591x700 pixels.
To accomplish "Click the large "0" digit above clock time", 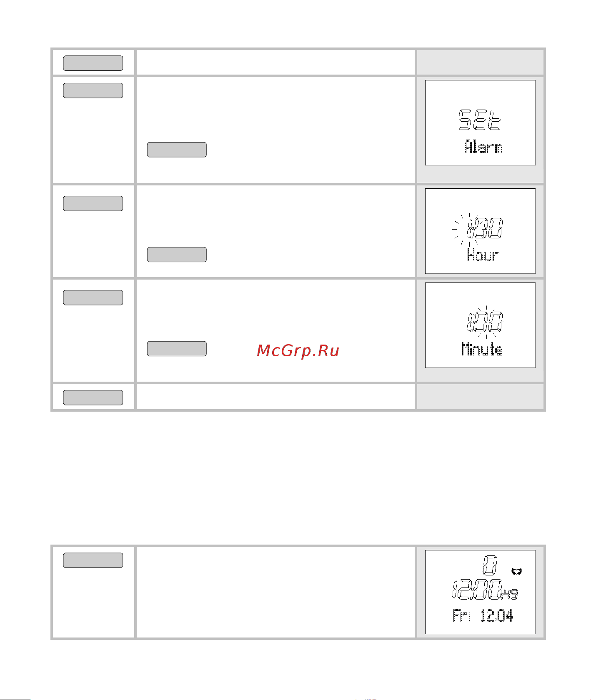I will click(x=491, y=566).
